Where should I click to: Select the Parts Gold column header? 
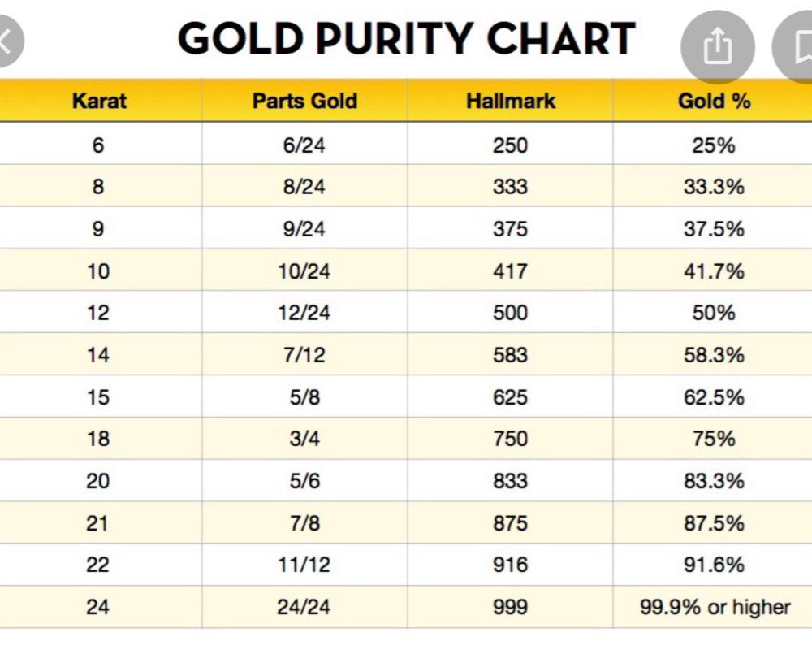point(304,101)
